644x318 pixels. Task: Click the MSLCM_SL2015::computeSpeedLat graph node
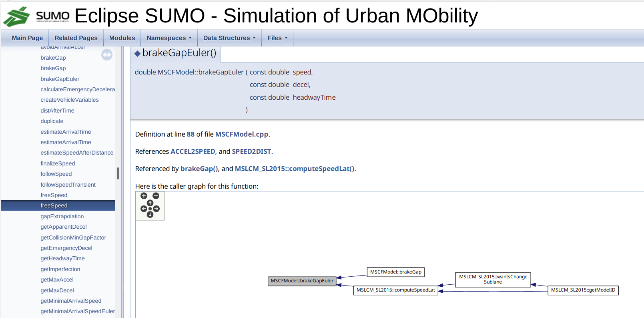click(395, 290)
